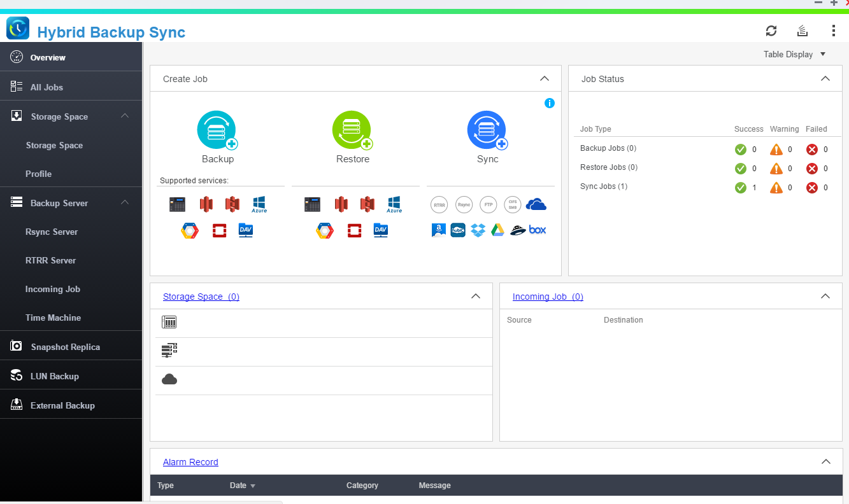
Task: Click the Restore Jobs (0) row text
Action: click(609, 167)
